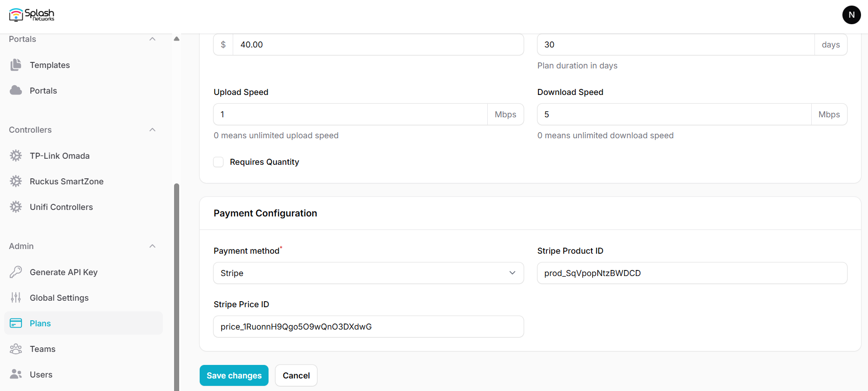Open Ruckus SmartZone in sidebar
The image size is (868, 391).
(x=67, y=182)
